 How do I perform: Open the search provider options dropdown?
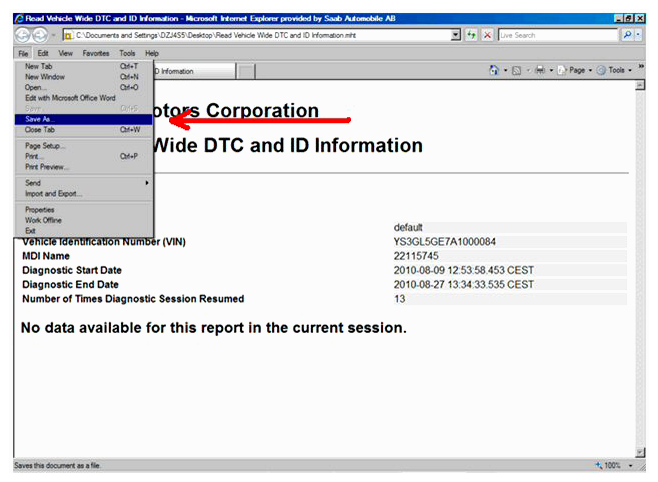click(x=638, y=35)
